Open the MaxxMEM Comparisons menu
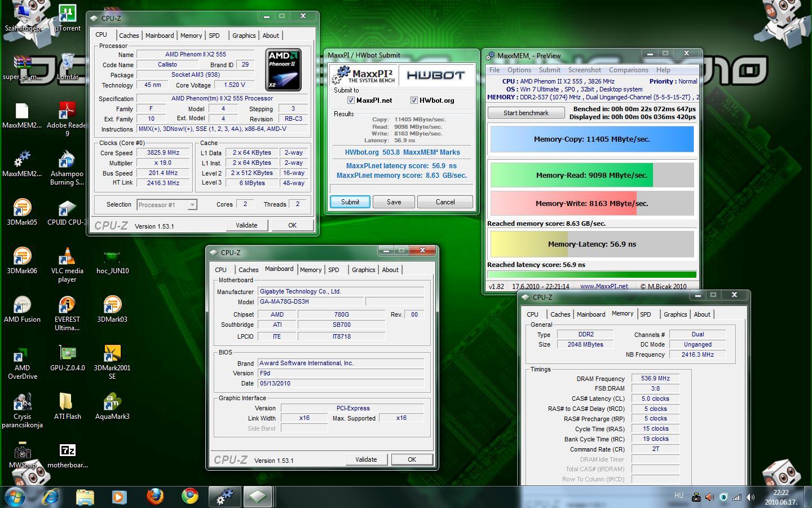This screenshot has height=508, width=812. point(628,70)
